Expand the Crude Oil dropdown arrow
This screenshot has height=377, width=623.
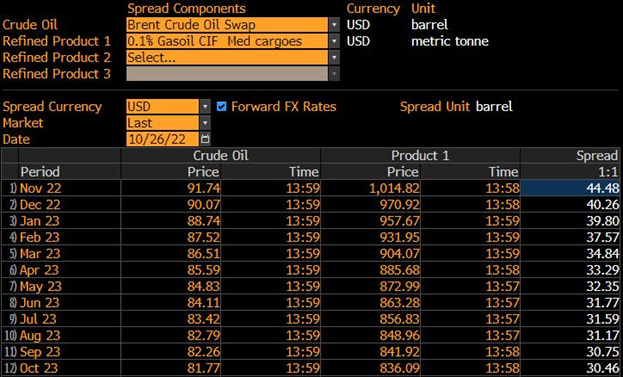[335, 25]
